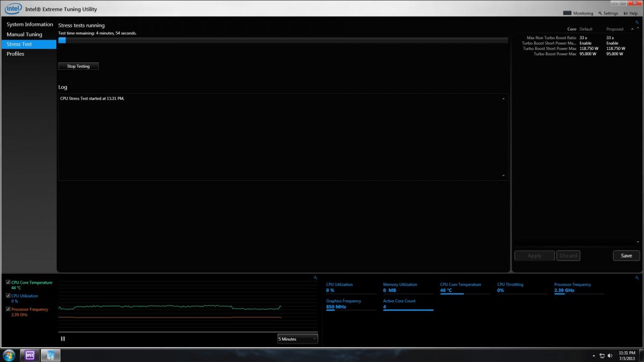The height and width of the screenshot is (362, 644).
Task: Click the Turbo Boost Power Max row label
Action: pos(555,54)
